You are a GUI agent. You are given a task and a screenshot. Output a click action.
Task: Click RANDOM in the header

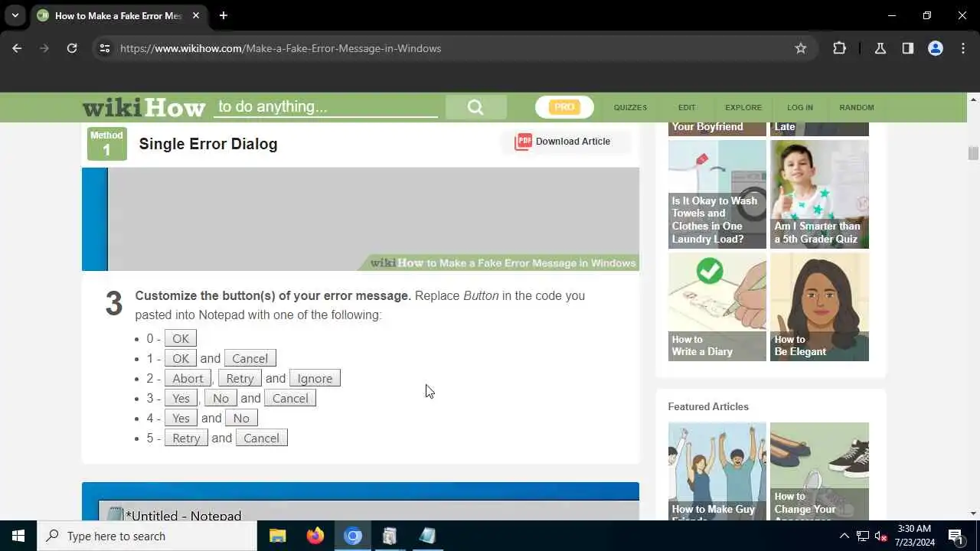click(x=856, y=107)
